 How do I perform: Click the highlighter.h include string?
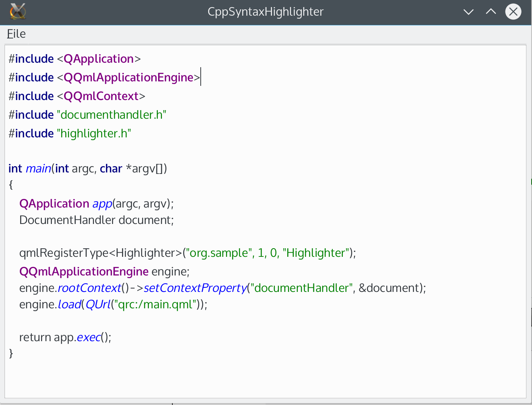click(94, 133)
